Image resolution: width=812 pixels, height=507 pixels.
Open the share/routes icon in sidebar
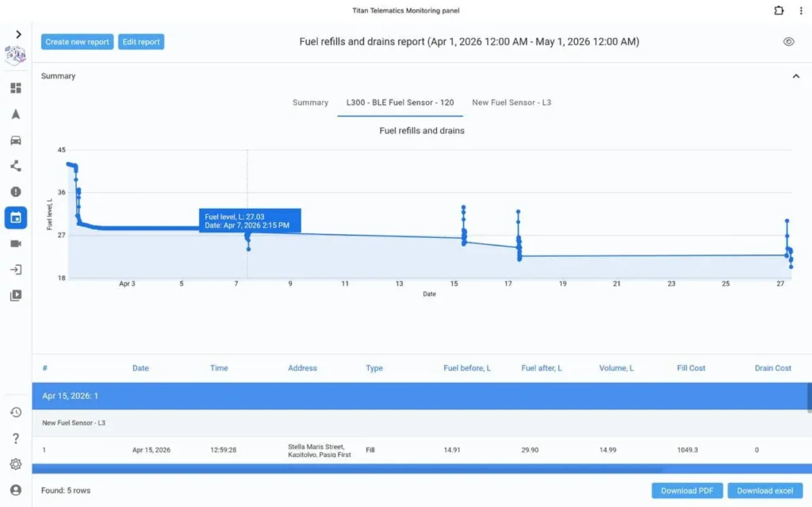coord(16,166)
